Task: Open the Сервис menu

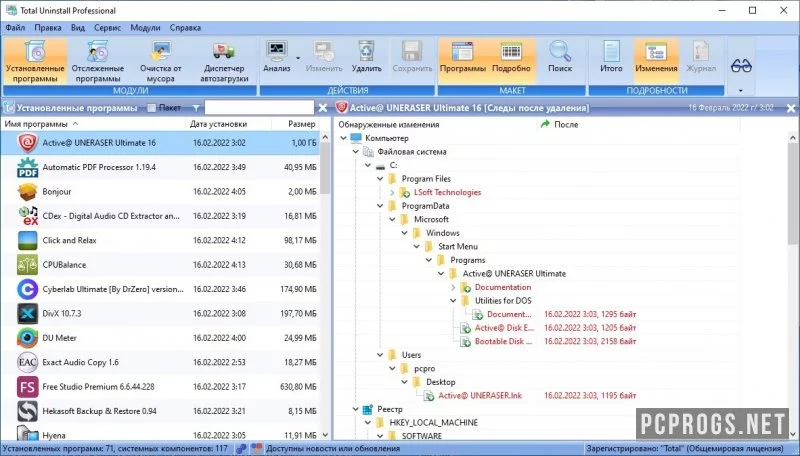Action: pyautogui.click(x=108, y=28)
